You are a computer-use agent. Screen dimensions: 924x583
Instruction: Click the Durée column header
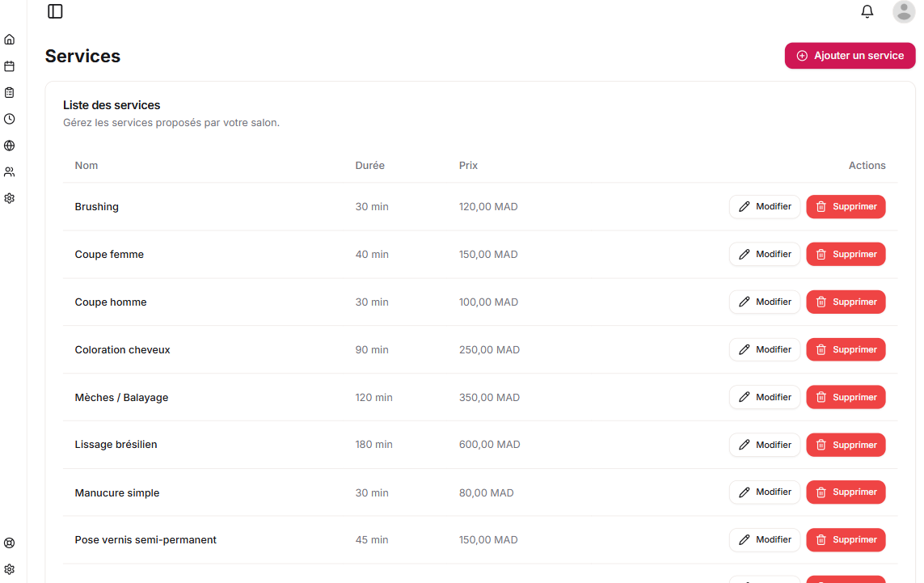coord(369,166)
